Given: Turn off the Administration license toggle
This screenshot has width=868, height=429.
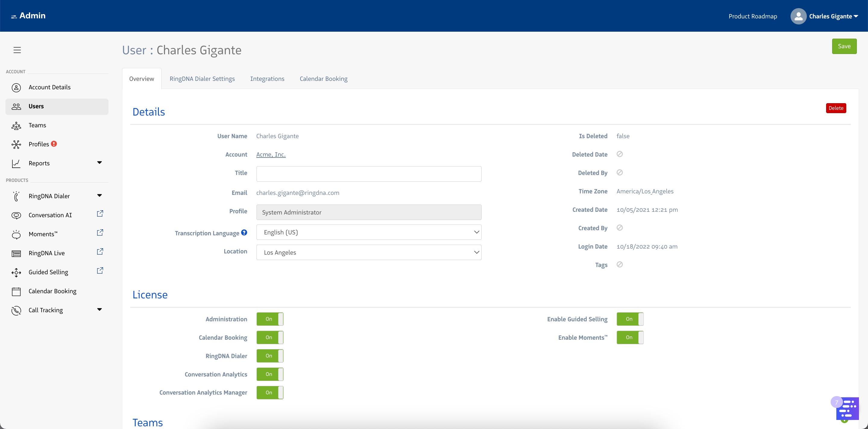Looking at the screenshot, I should (x=269, y=319).
